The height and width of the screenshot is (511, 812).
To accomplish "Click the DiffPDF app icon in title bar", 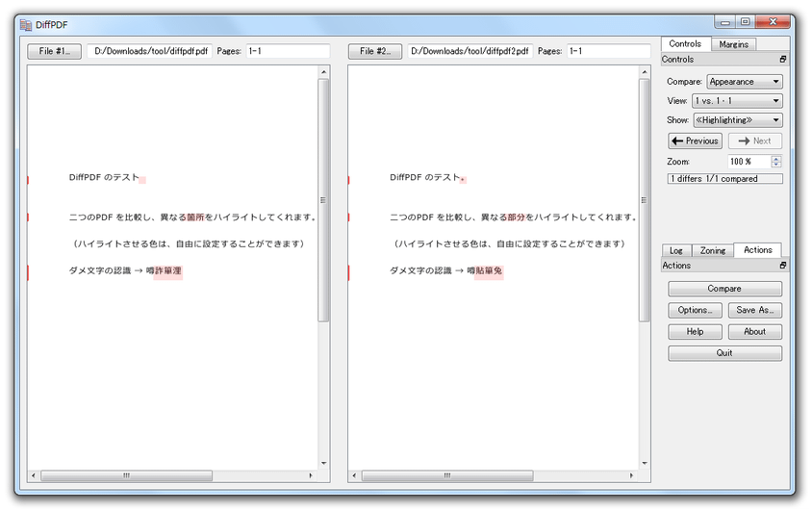I will point(26,25).
